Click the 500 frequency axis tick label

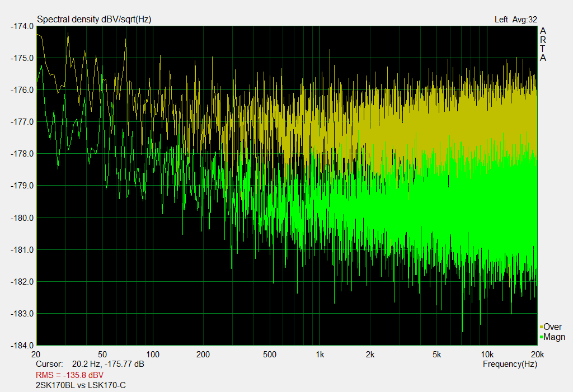[x=270, y=355]
